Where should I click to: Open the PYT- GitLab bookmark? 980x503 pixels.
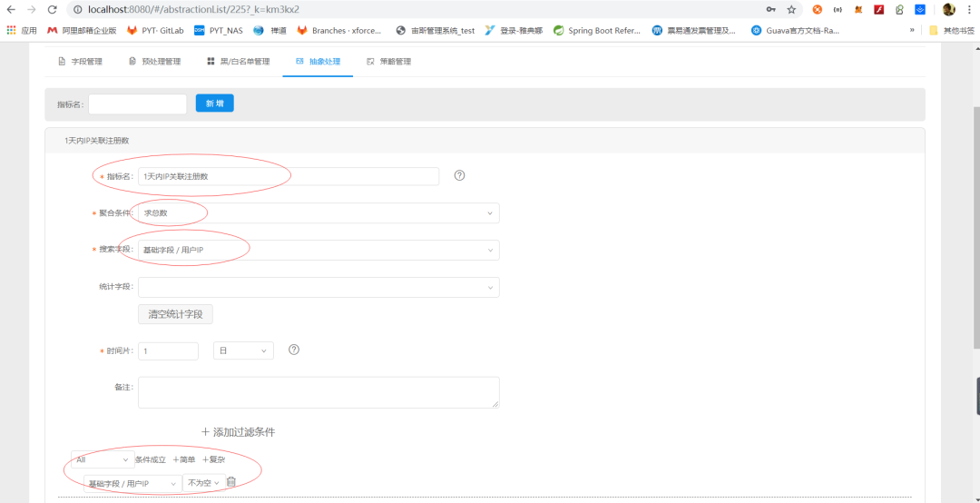(x=156, y=30)
